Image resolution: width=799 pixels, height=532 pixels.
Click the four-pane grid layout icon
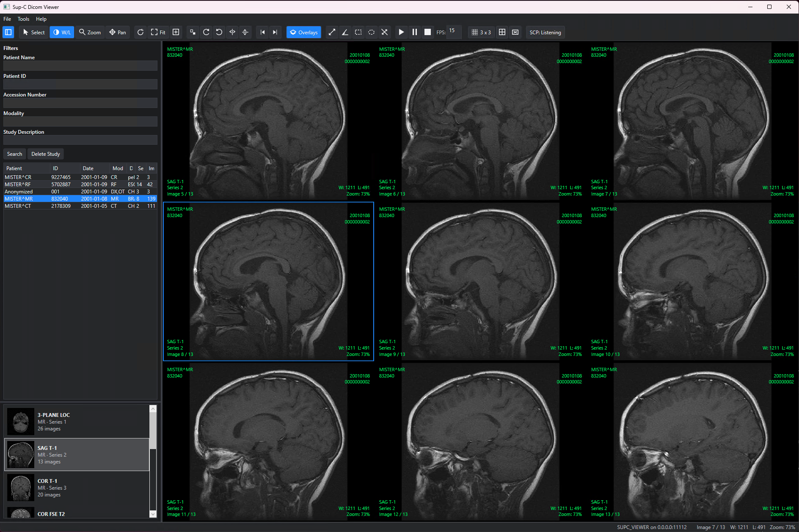[502, 32]
